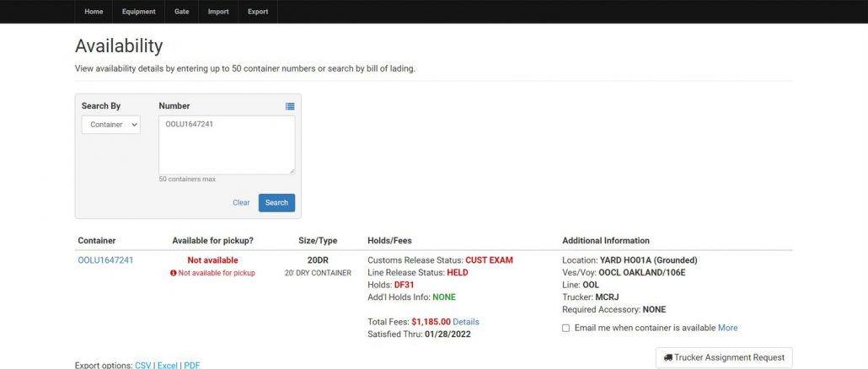Open the Equipment menu
Viewport: 868px width, 369px height.
point(138,12)
